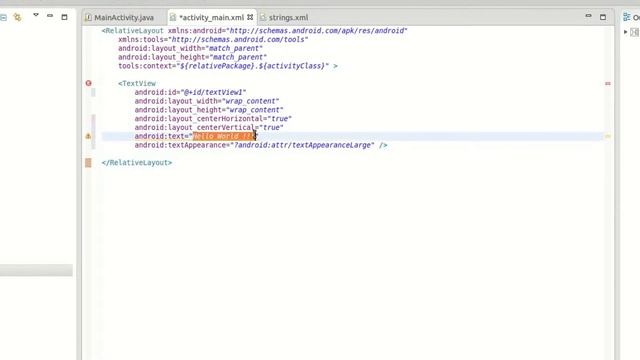The height and width of the screenshot is (360, 640).
Task: Open the Outline view icon
Action: tap(627, 17)
